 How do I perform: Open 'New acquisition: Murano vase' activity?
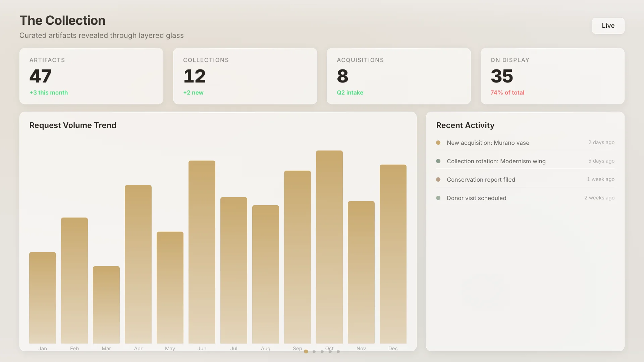pyautogui.click(x=525, y=143)
